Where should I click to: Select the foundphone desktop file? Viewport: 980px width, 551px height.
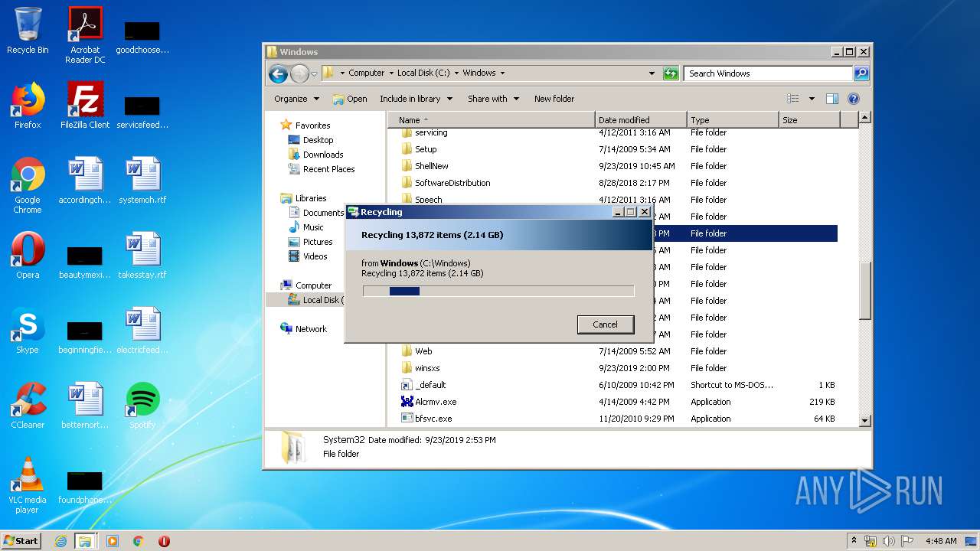click(x=85, y=487)
